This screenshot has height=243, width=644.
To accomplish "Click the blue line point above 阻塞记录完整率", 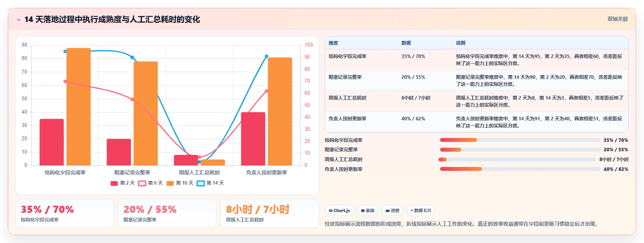I will pos(132,58).
